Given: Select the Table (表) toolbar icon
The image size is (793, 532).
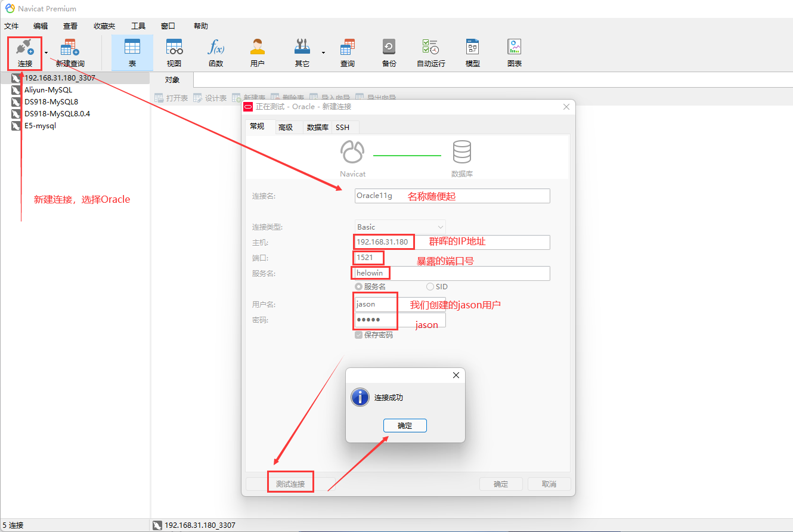Looking at the screenshot, I should pos(132,48).
